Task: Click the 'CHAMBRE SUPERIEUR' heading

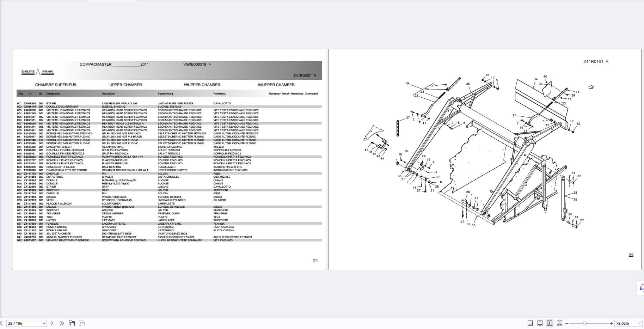Action: [x=56, y=85]
